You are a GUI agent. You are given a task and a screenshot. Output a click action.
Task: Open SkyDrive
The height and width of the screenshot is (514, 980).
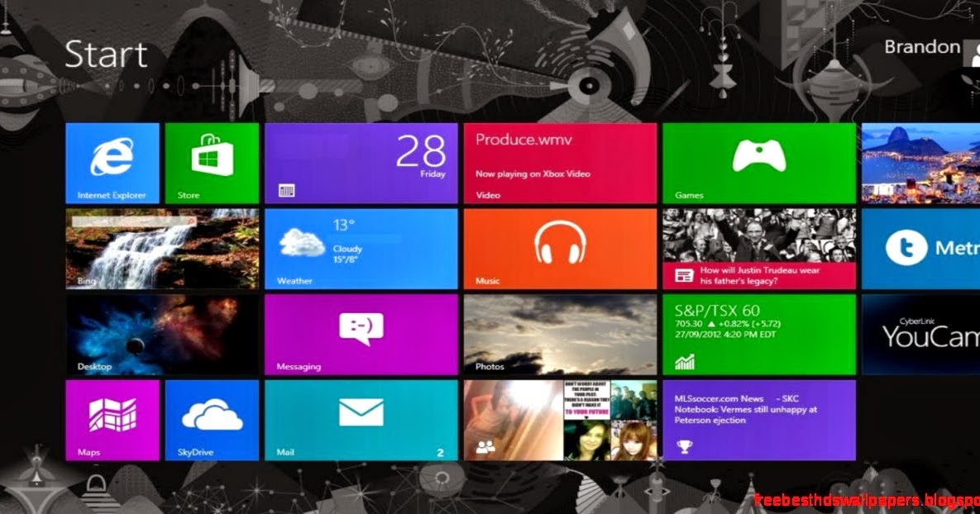(212, 420)
